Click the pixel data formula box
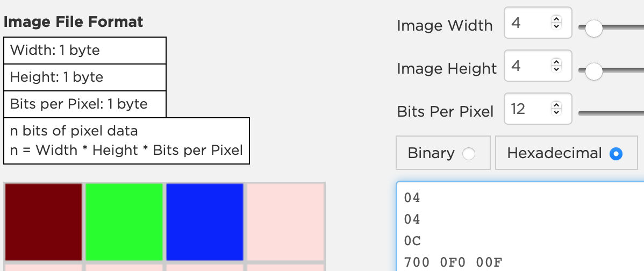Viewport: 644px width, 271px height. click(x=127, y=140)
